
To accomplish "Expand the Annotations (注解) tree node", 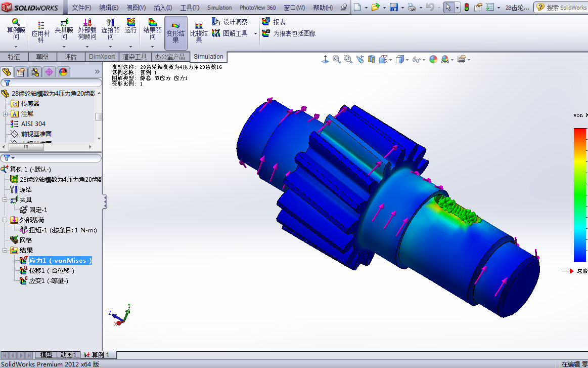I will pyautogui.click(x=5, y=114).
